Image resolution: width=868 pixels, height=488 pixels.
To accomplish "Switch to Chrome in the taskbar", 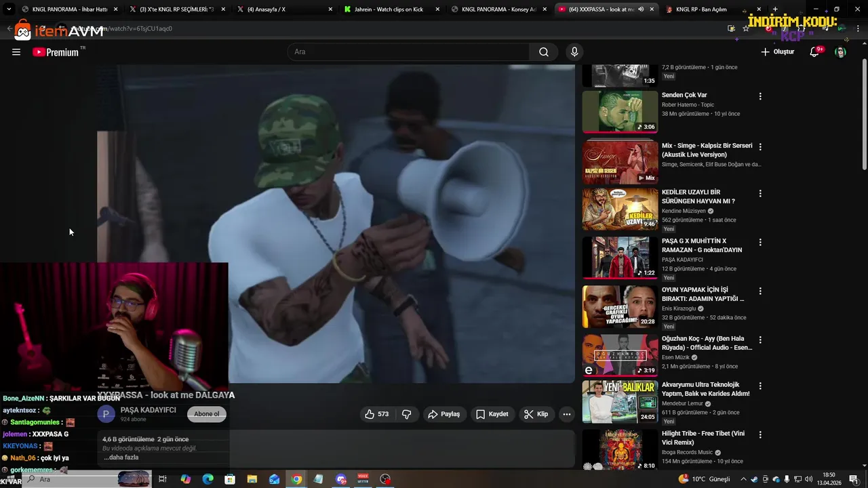I will 297,479.
